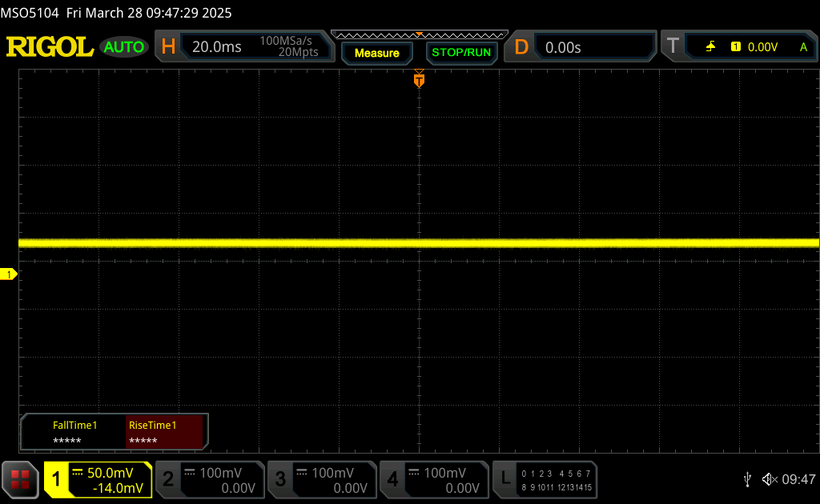Click the channel 1 DC coupling icon
The height and width of the screenshot is (504, 820).
(78, 472)
